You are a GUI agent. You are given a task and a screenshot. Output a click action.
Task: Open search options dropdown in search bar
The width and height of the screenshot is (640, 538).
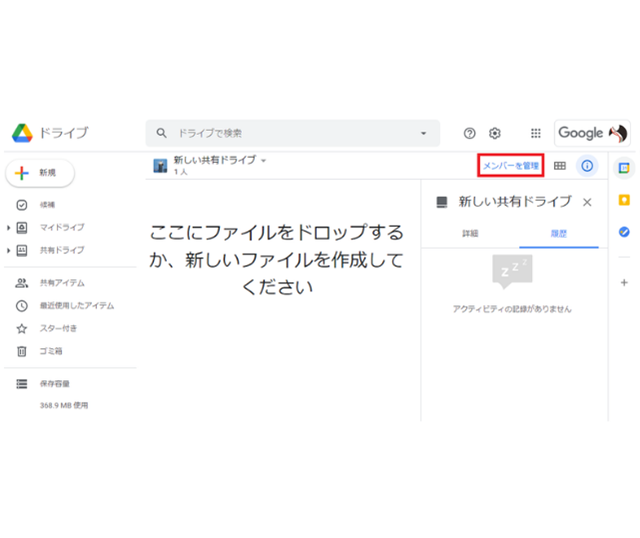(423, 133)
